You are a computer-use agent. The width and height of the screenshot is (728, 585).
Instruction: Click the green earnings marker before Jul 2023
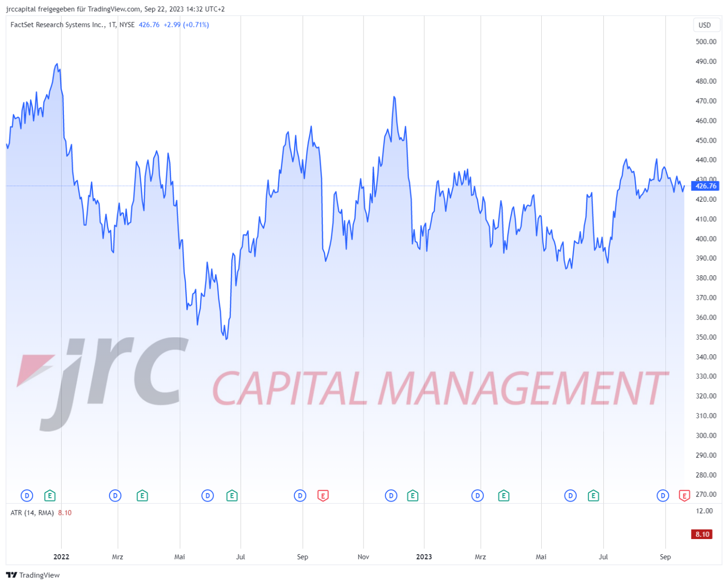(x=593, y=496)
